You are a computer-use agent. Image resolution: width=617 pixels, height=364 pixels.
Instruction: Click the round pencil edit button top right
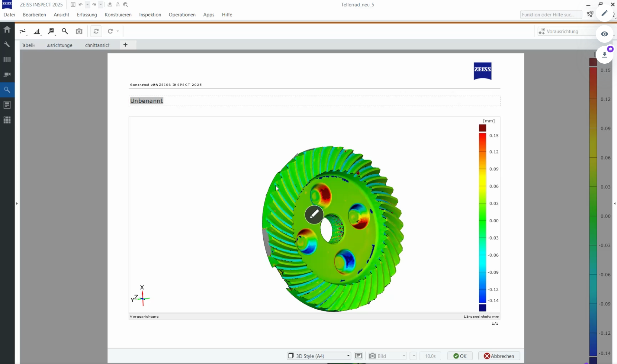coord(604,13)
